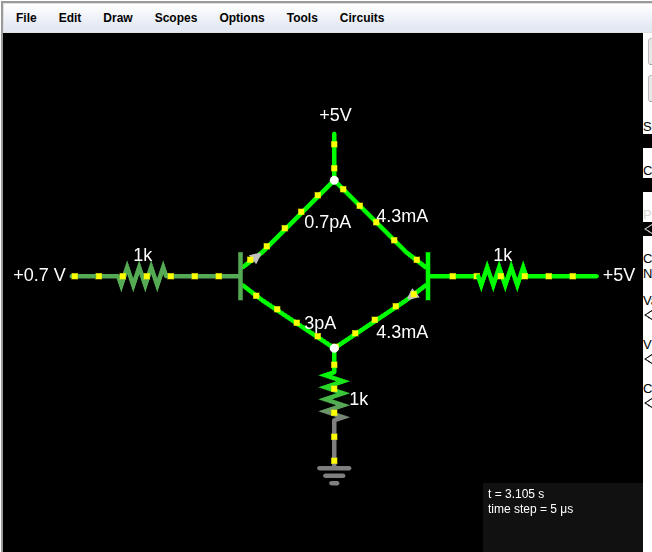Select the ground symbol
Image resolution: width=652 pixels, height=552 pixels.
[x=334, y=476]
